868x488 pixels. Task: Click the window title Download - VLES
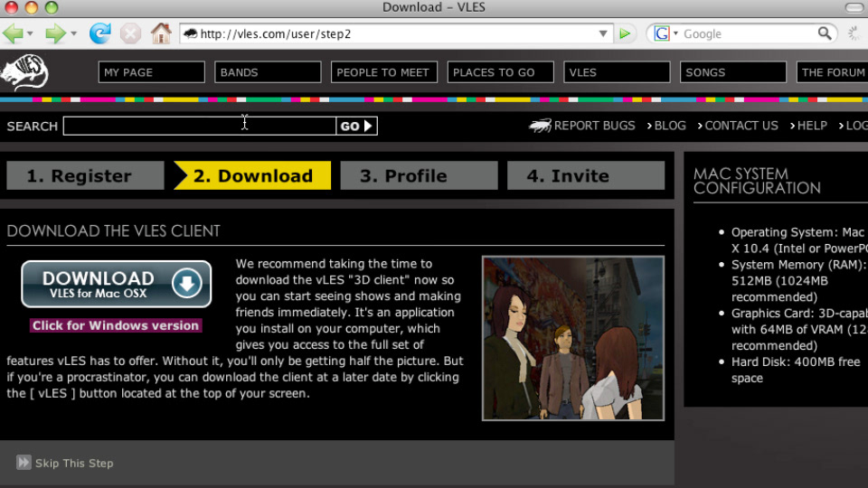[433, 7]
